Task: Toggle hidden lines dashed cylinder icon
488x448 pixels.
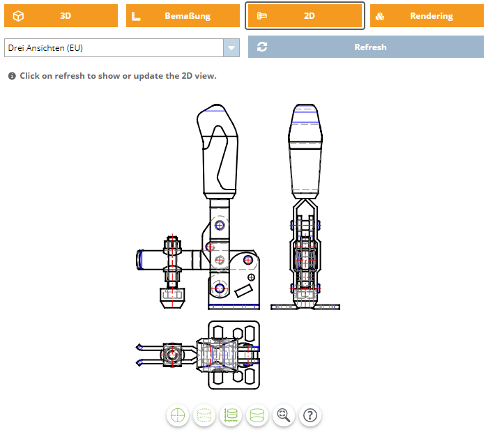Action: coord(204,415)
